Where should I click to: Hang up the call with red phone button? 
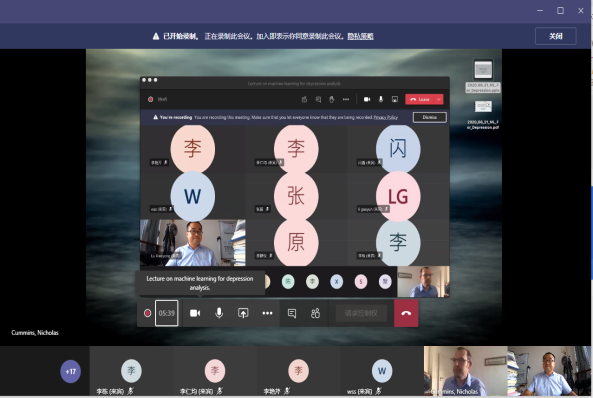coord(406,313)
